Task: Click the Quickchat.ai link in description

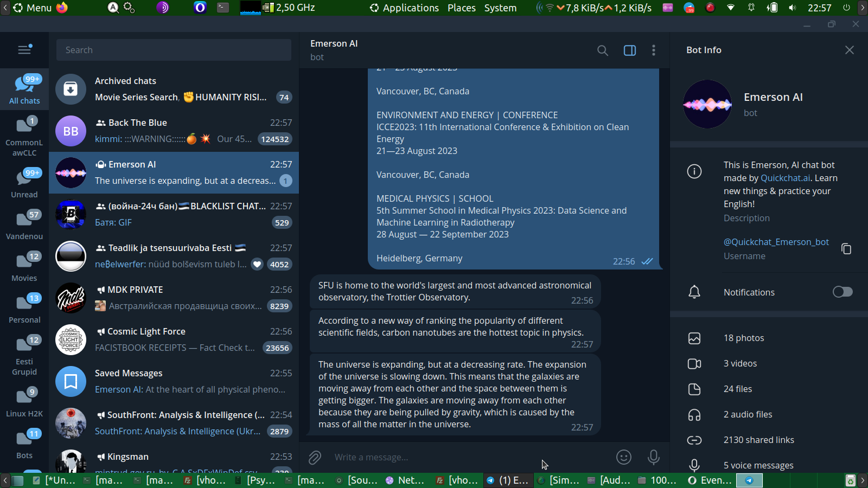Action: (x=786, y=178)
